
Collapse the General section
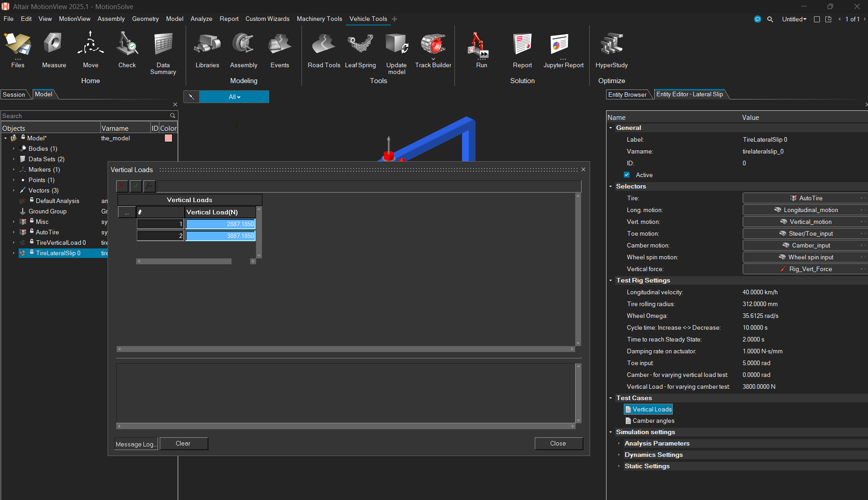[x=611, y=128]
